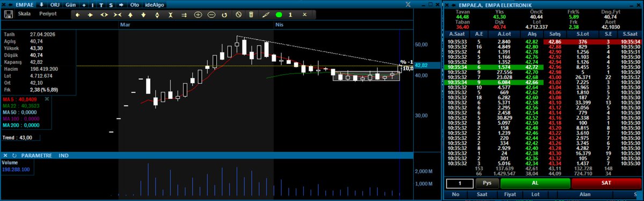Click the trash delete drawings icon

(251, 14)
